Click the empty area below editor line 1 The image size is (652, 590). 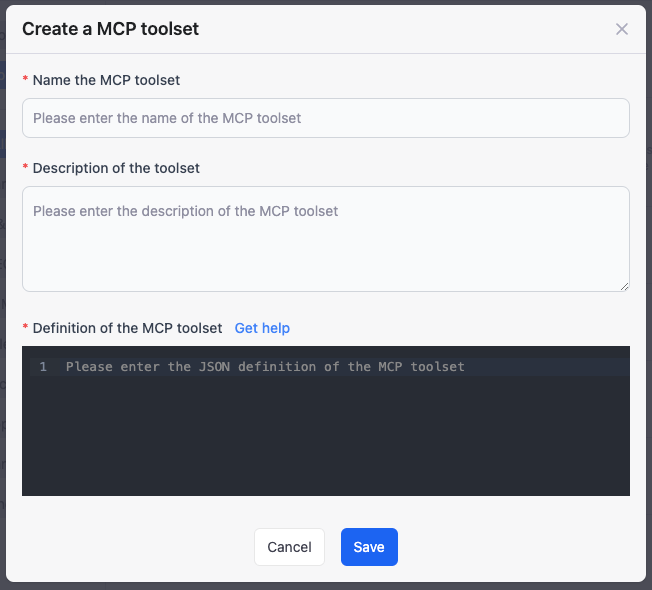pos(325,440)
